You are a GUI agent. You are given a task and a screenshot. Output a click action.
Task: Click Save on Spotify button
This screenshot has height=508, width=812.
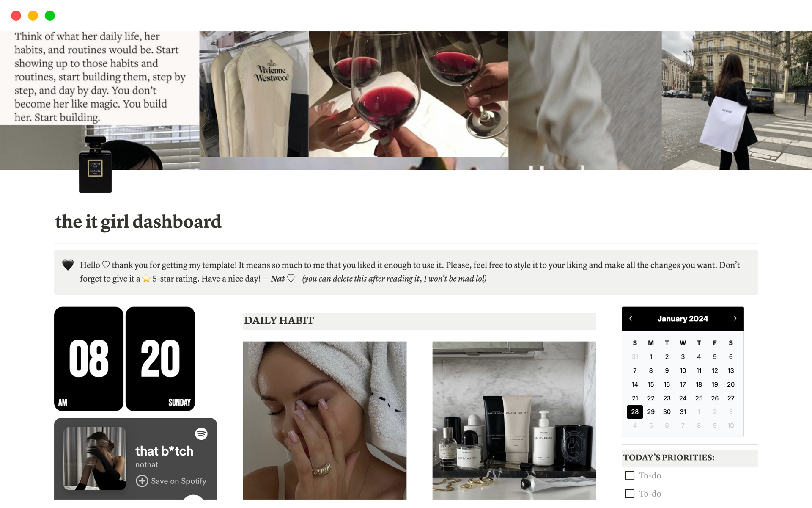[x=171, y=481]
